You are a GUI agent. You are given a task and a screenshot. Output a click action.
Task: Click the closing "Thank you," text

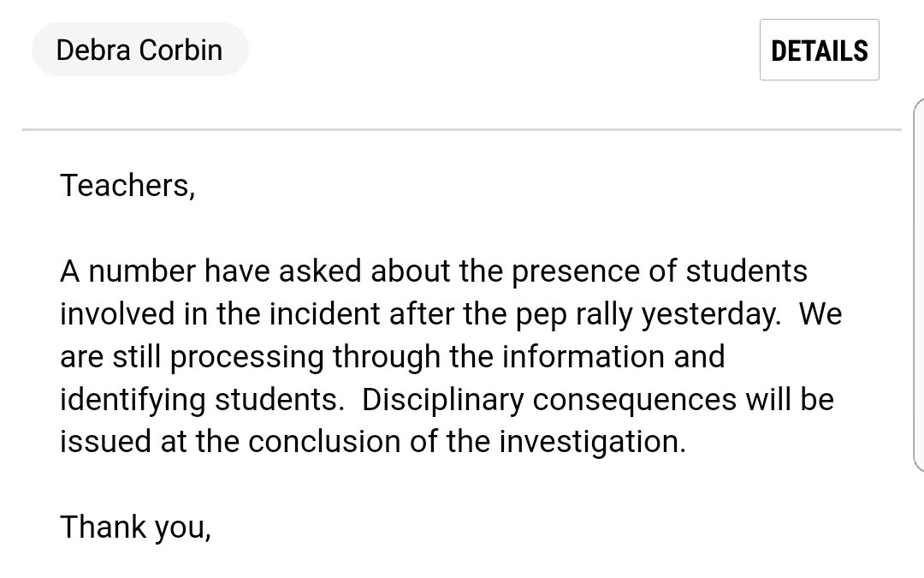[135, 527]
